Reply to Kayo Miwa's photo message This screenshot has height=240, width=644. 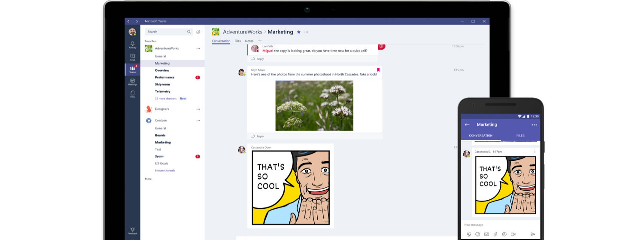258,136
